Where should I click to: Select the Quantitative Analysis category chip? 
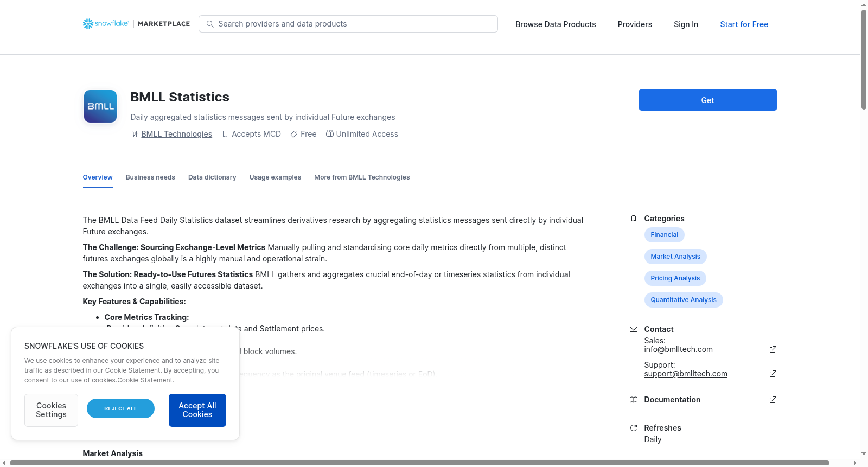684,300
